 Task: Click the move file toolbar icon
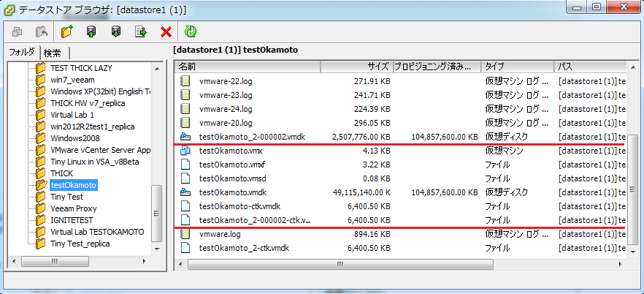click(141, 31)
